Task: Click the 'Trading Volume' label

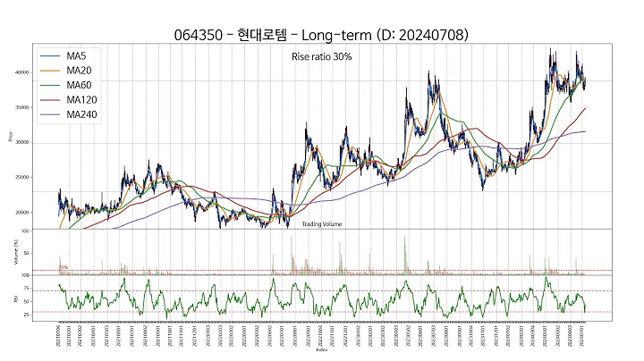Action: coord(322,224)
